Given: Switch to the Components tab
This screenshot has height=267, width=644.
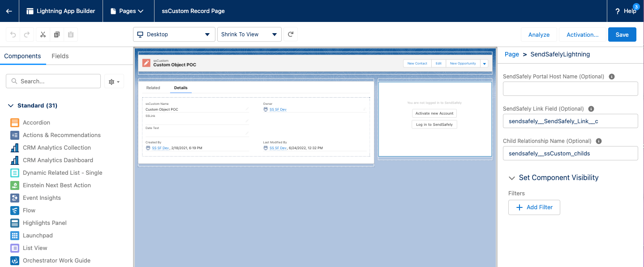Looking at the screenshot, I should point(23,56).
